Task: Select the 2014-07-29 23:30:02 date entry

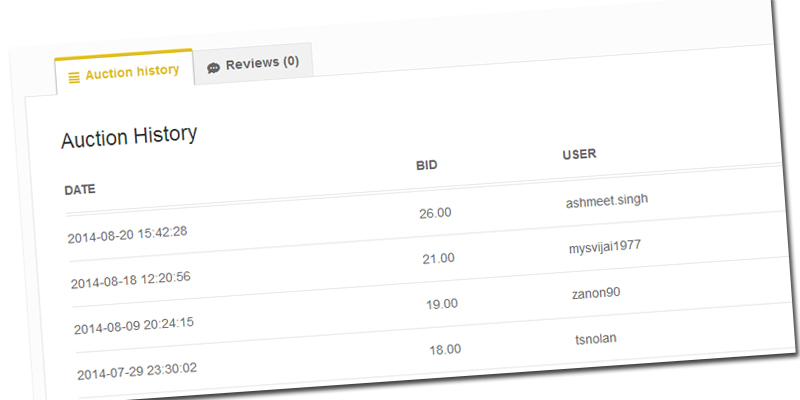Action: (x=138, y=371)
